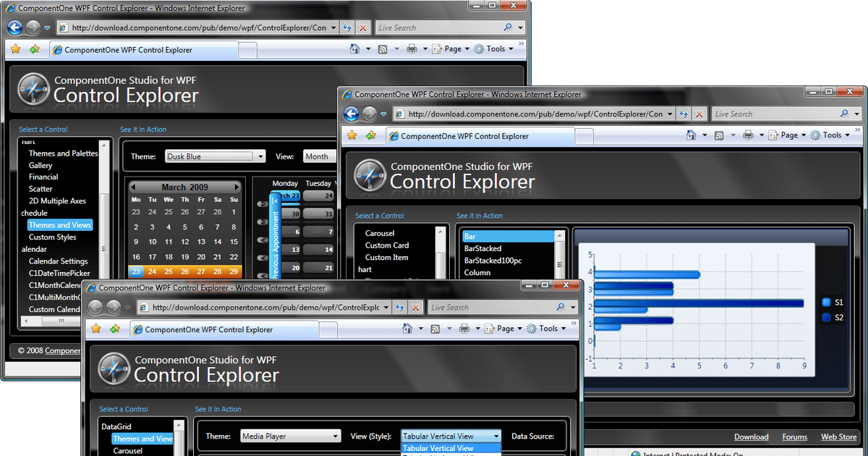The width and height of the screenshot is (868, 456).
Task: Select Calendar Settings in the control tree
Action: pos(58,261)
